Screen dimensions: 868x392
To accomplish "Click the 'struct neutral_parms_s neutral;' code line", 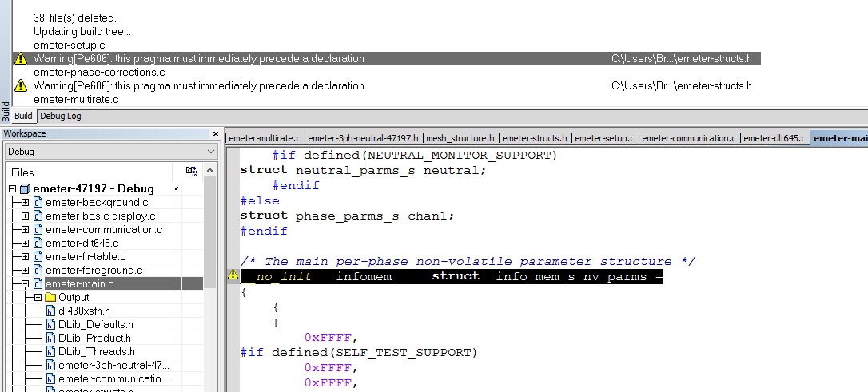I will [363, 170].
